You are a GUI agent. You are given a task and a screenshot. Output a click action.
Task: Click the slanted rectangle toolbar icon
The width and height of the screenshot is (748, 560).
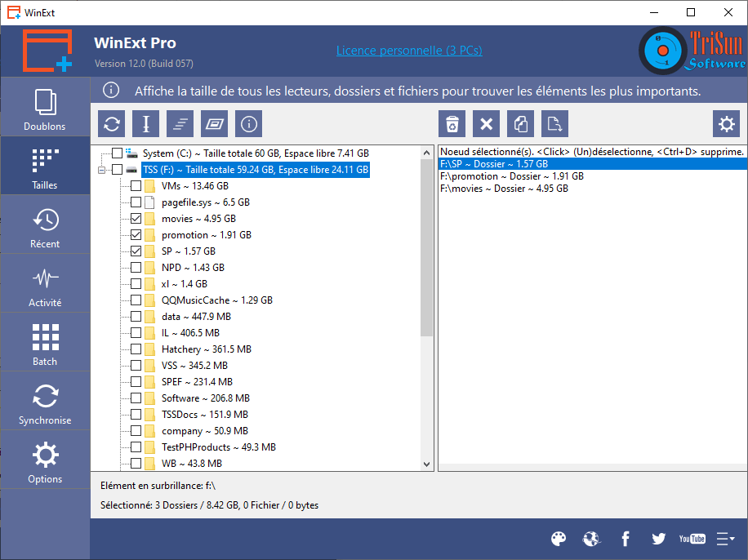coord(215,124)
